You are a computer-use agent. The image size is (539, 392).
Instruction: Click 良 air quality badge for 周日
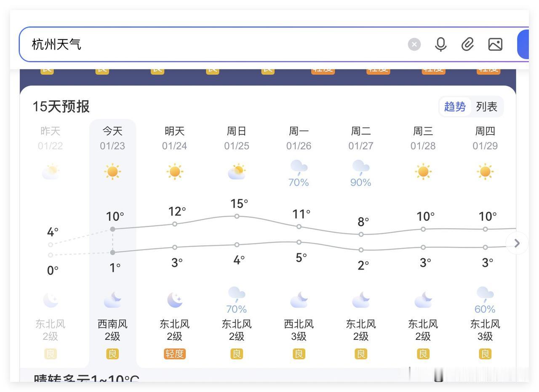point(237,354)
